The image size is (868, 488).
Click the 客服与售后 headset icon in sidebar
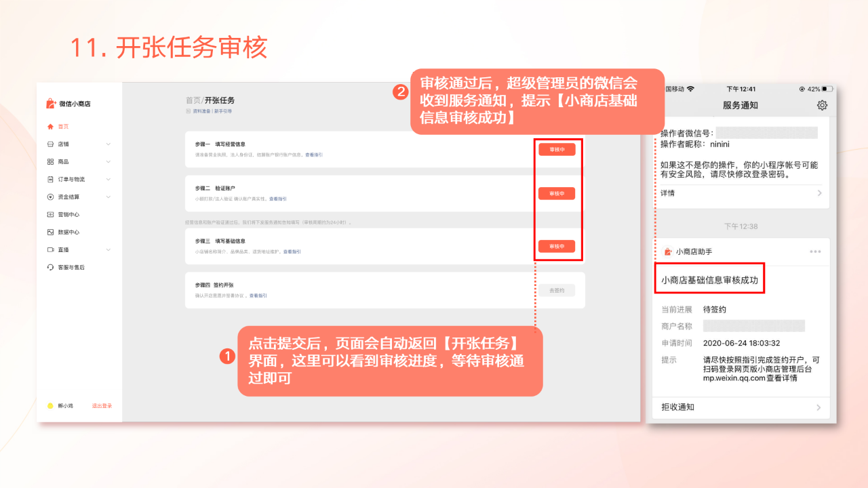tap(50, 268)
